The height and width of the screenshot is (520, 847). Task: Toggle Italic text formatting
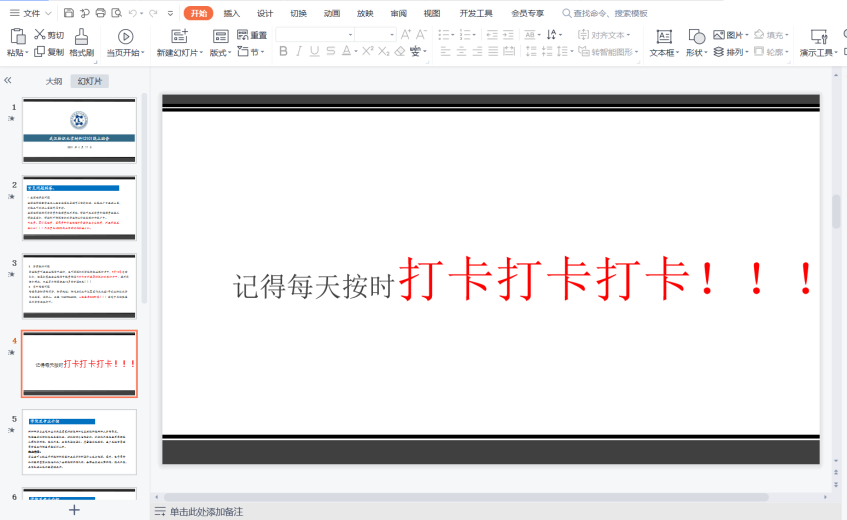pos(300,51)
